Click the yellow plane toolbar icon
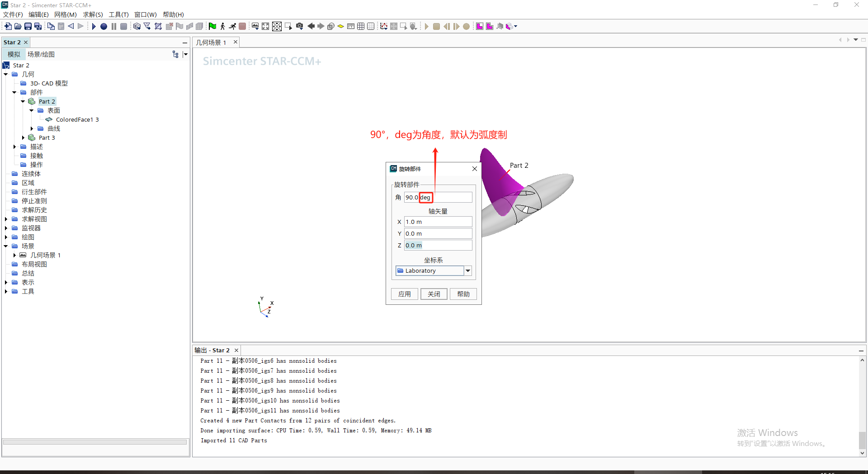The width and height of the screenshot is (868, 474). (341, 26)
